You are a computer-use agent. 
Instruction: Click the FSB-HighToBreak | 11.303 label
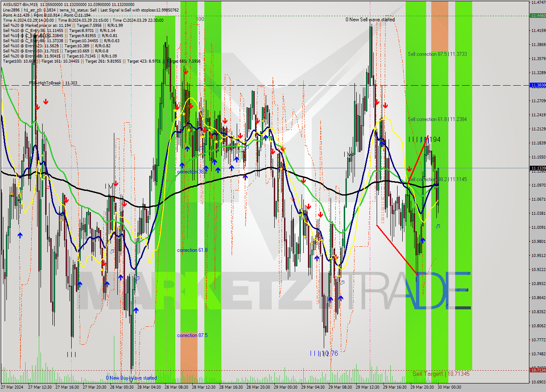(x=53, y=83)
